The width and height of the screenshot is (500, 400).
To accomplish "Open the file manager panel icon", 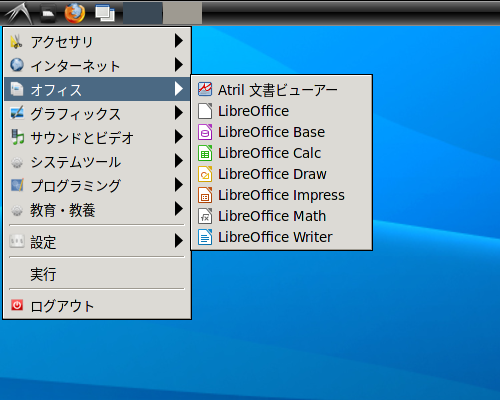I will pos(48,14).
